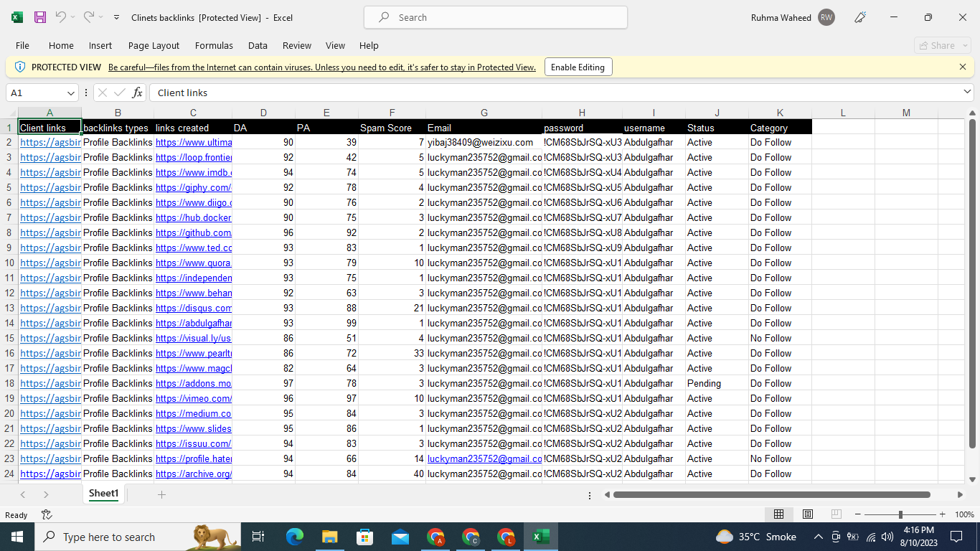
Task: Click in the Search box
Action: pyautogui.click(x=495, y=17)
